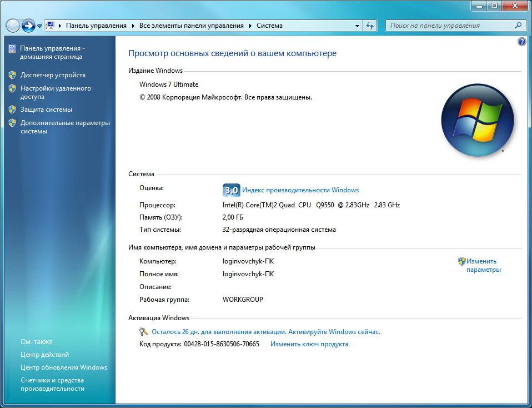Select Все элементы панели управления breadcrumb
Viewport: 532px width, 408px height.
coord(192,26)
